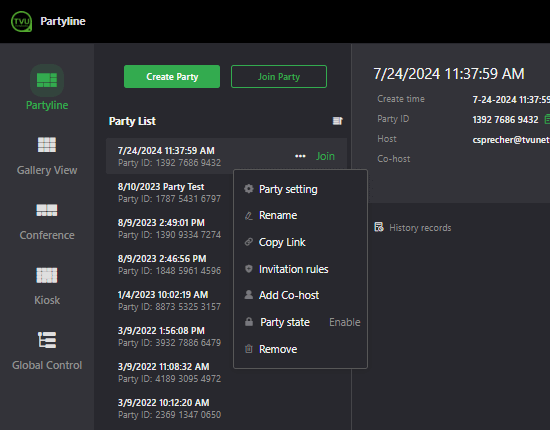This screenshot has height=430, width=550.
Task: Click Party state menu entry
Action: pyautogui.click(x=284, y=322)
